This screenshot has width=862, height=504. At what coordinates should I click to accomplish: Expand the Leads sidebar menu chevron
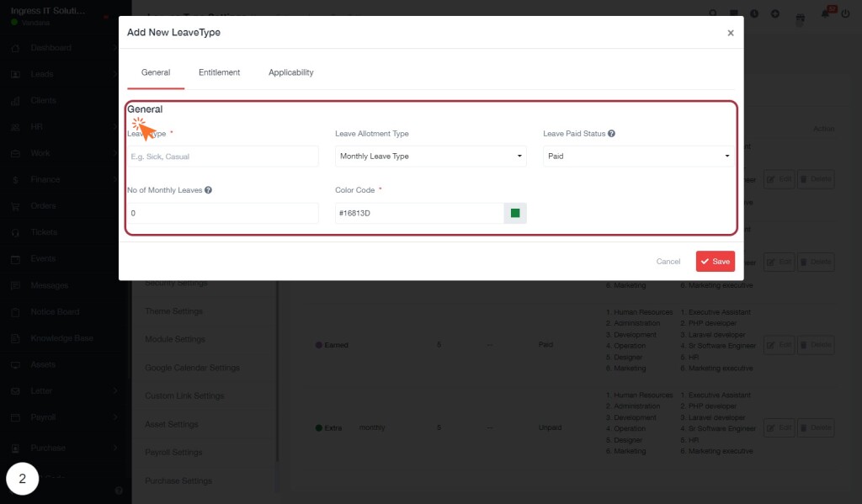click(x=114, y=74)
